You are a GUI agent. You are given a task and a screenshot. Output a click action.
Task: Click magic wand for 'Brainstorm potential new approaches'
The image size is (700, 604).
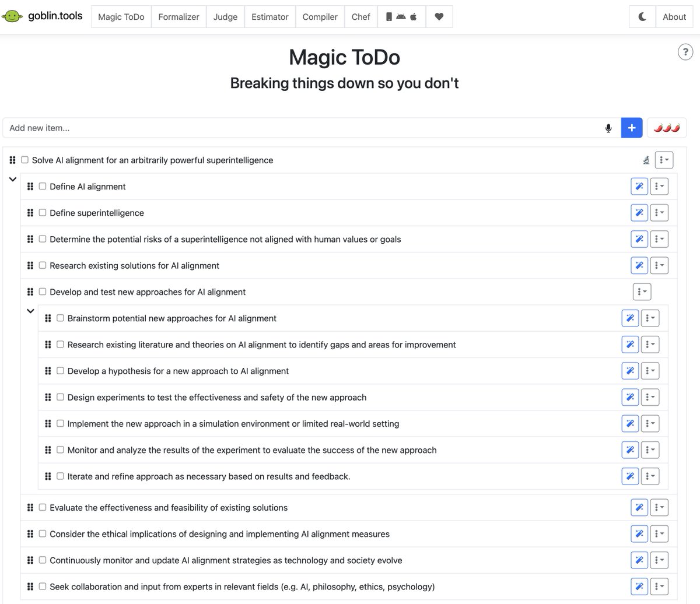pyautogui.click(x=630, y=318)
